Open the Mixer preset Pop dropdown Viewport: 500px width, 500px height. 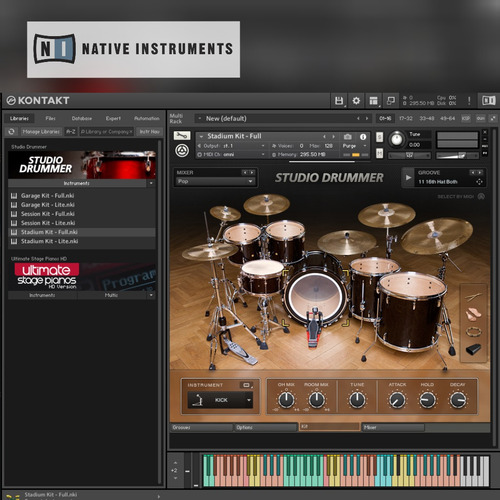click(215, 181)
